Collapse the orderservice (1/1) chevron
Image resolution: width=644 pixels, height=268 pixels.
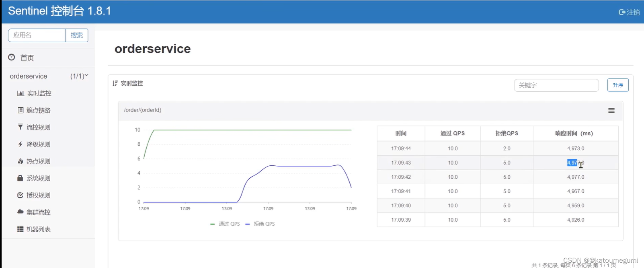point(86,75)
